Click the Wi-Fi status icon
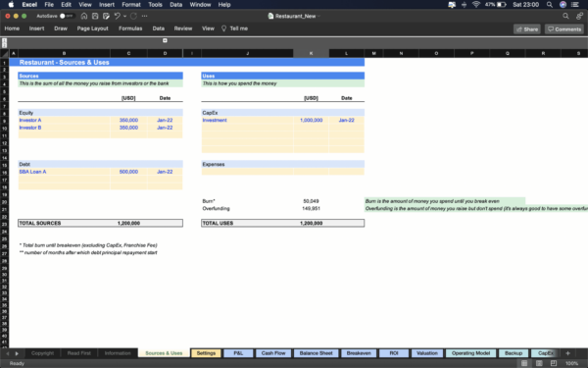588x368 pixels. 476,5
